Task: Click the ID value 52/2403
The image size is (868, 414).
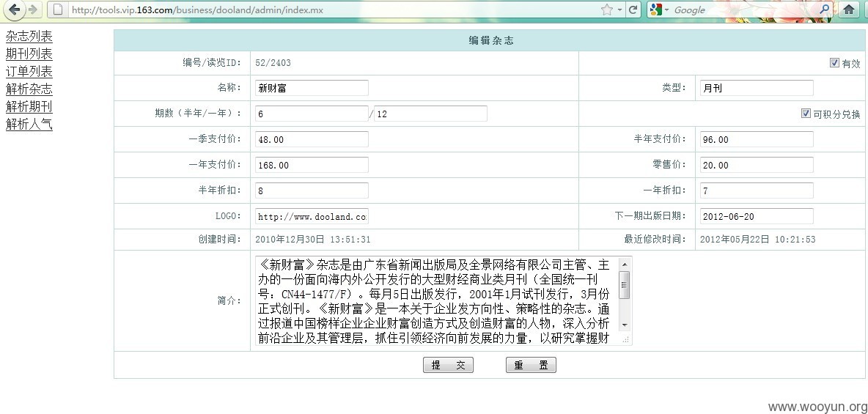Action: pos(273,62)
